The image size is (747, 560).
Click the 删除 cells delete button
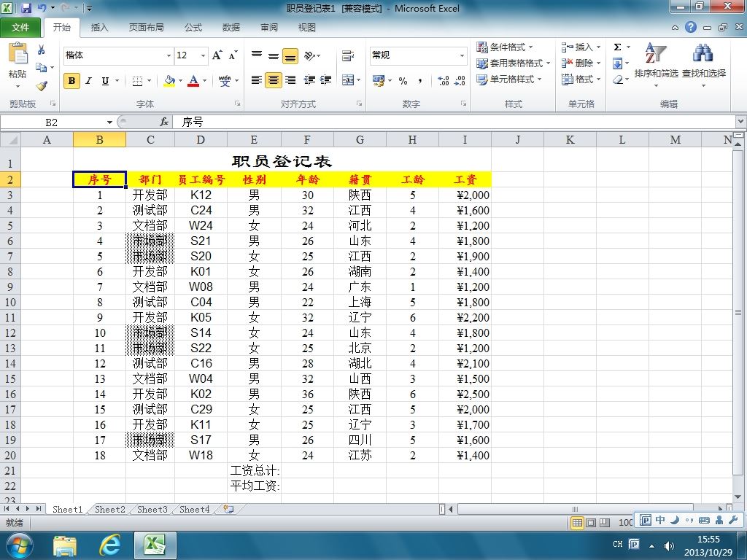[x=581, y=63]
